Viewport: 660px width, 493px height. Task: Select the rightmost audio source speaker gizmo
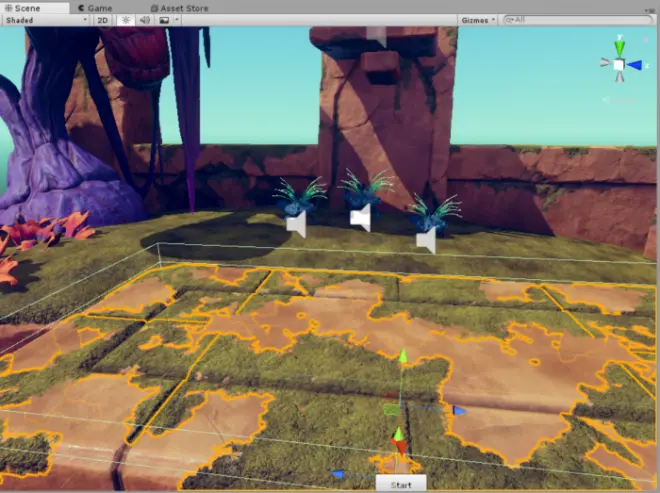pyautogui.click(x=426, y=240)
